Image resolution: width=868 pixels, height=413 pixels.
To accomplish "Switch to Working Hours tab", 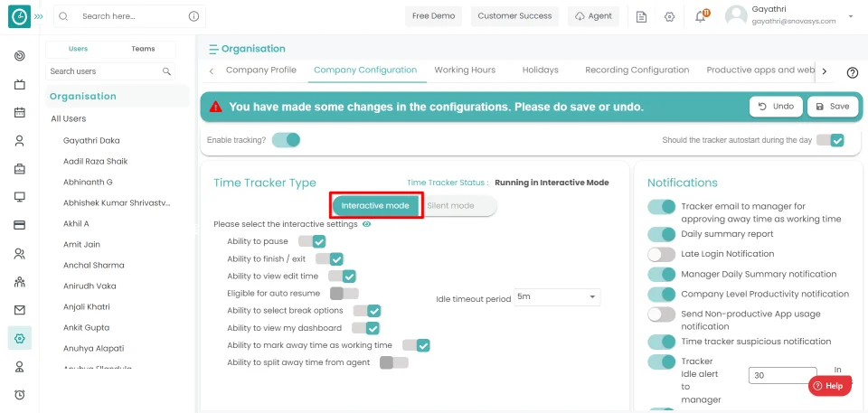I will point(465,70).
